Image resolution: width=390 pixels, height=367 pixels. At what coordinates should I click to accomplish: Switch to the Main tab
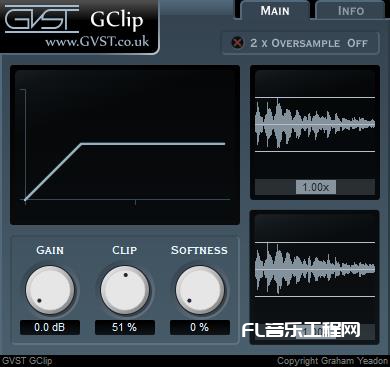click(275, 11)
